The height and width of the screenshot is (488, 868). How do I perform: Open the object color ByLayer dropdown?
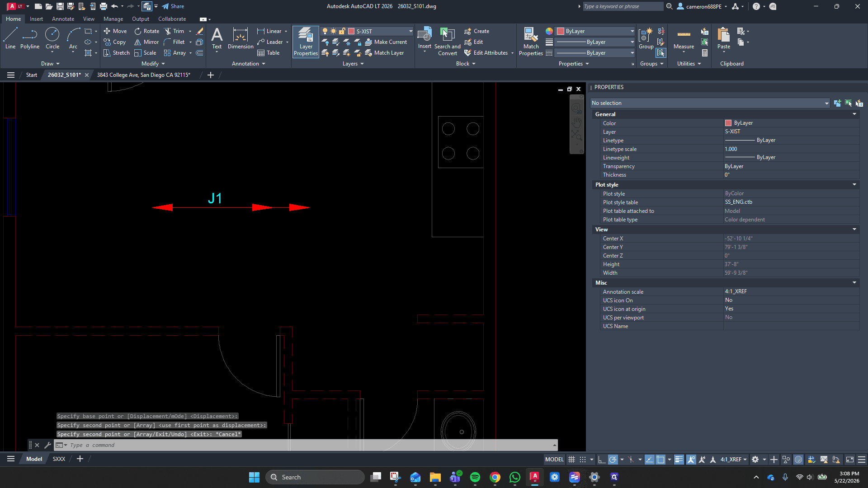click(x=595, y=31)
